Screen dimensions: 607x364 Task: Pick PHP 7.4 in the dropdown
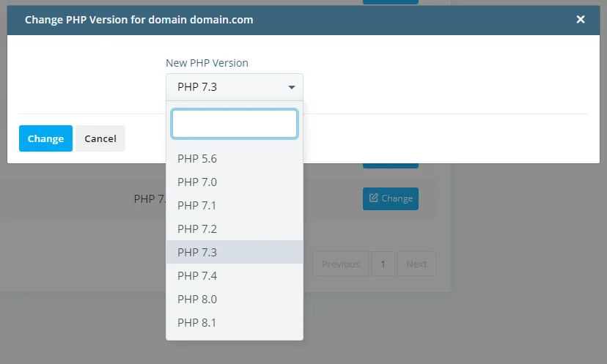click(234, 276)
